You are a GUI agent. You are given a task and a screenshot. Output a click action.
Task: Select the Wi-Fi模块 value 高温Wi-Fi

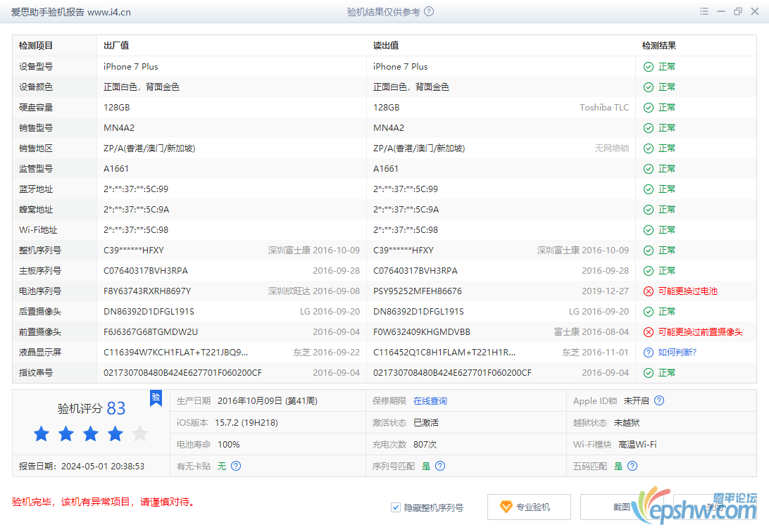coord(637,444)
